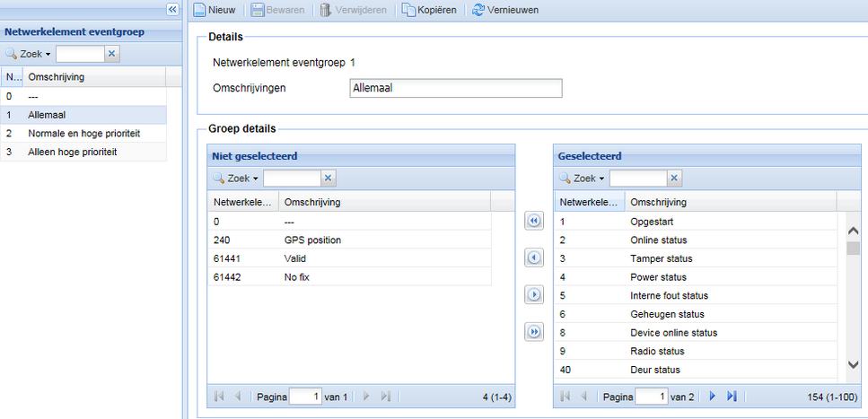The height and width of the screenshot is (419, 868).
Task: Click page number field in Niet geselecteerd pager
Action: 305,397
